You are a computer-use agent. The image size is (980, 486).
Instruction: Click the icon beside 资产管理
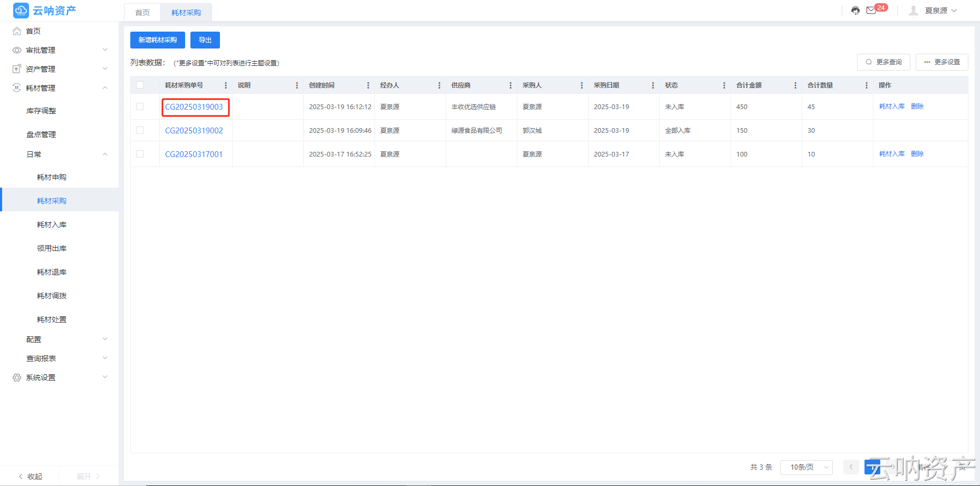pos(17,69)
